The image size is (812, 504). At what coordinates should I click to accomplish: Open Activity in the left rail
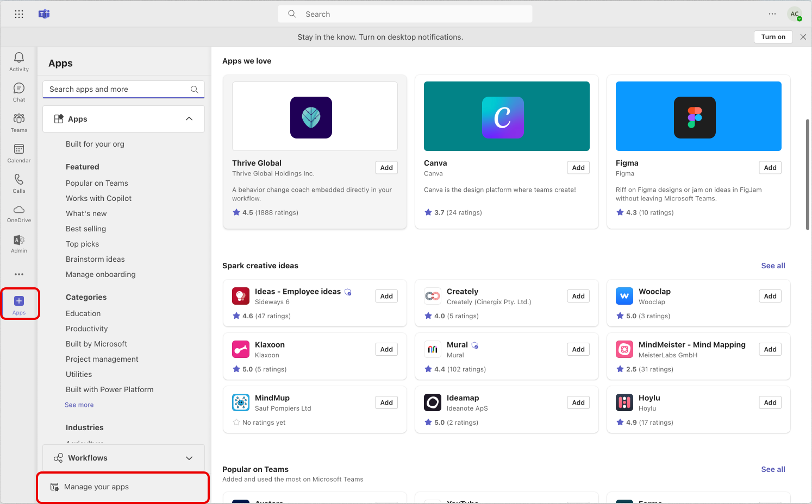tap(19, 61)
